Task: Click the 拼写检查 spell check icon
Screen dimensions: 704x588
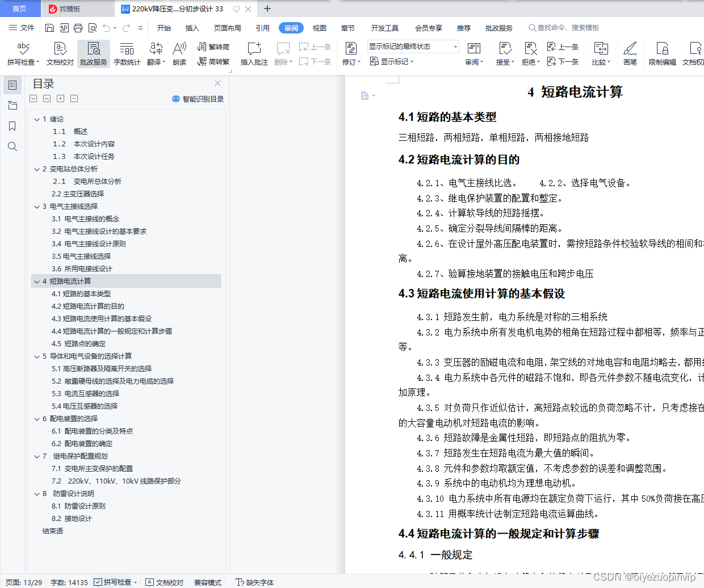Action: 23,48
